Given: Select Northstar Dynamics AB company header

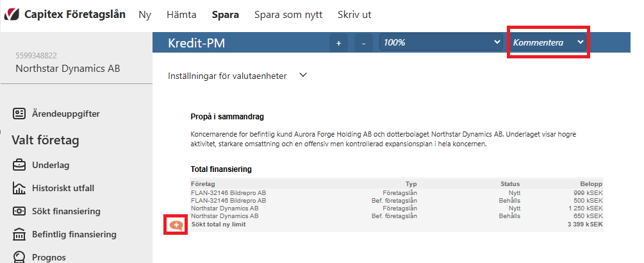Looking at the screenshot, I should coord(68,68).
